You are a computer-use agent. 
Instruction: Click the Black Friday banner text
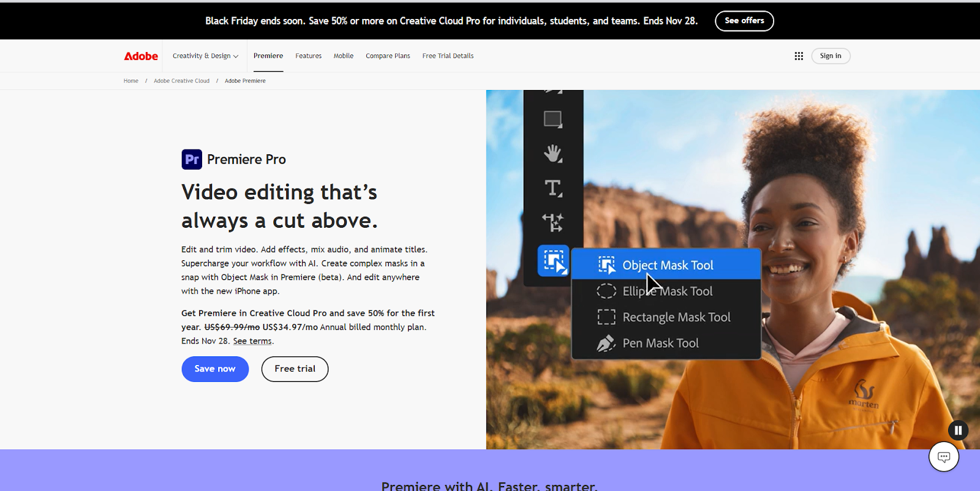pos(451,21)
